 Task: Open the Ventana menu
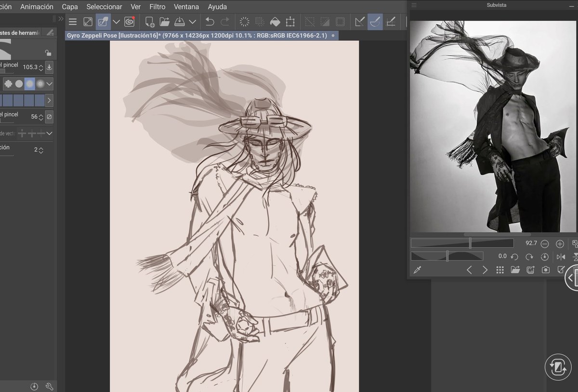[x=186, y=7]
